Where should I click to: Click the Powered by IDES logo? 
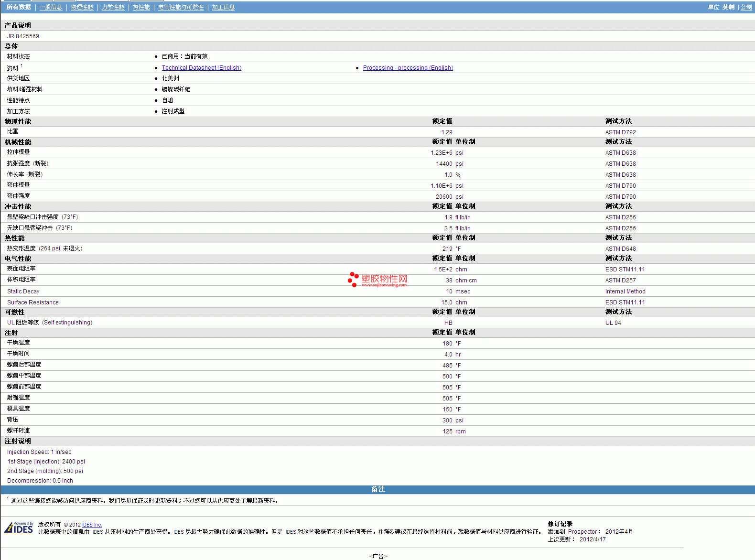point(19,528)
